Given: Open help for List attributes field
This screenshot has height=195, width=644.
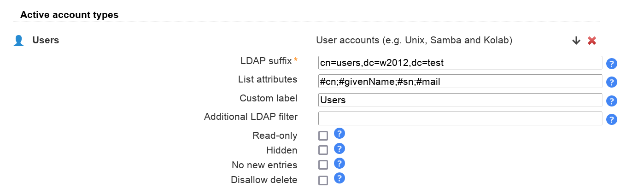Looking at the screenshot, I should click(x=611, y=82).
